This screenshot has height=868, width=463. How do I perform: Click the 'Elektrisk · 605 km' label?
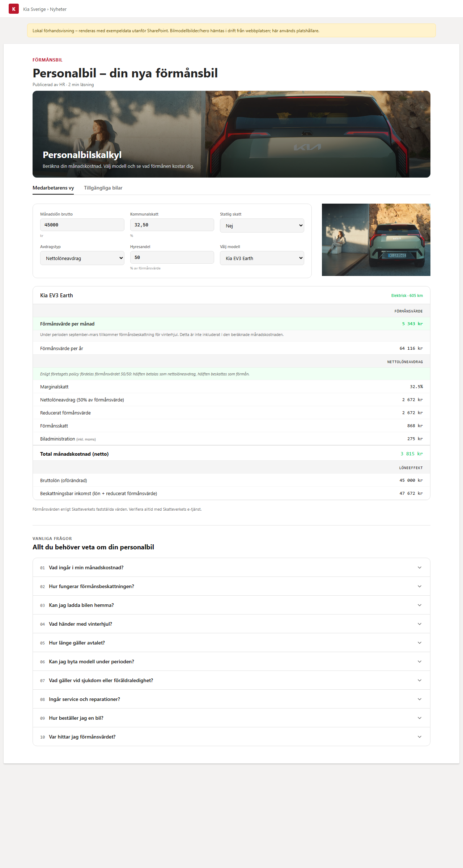[x=407, y=295]
